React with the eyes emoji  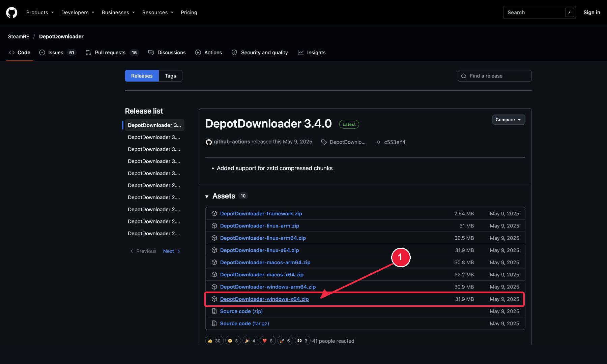pos(302,341)
